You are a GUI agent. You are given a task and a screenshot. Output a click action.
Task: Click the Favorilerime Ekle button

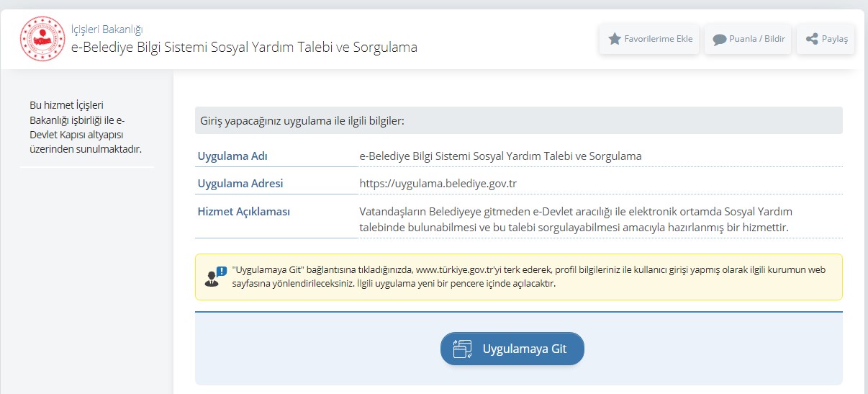(650, 39)
